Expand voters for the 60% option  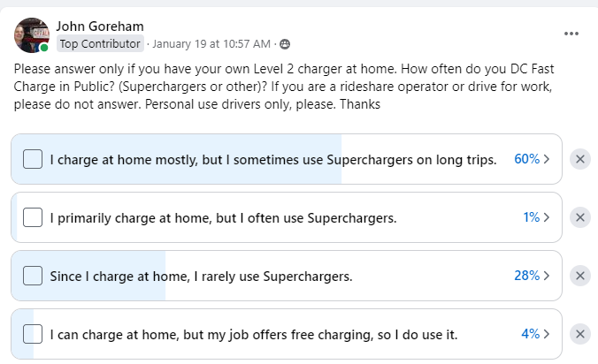[x=532, y=159]
